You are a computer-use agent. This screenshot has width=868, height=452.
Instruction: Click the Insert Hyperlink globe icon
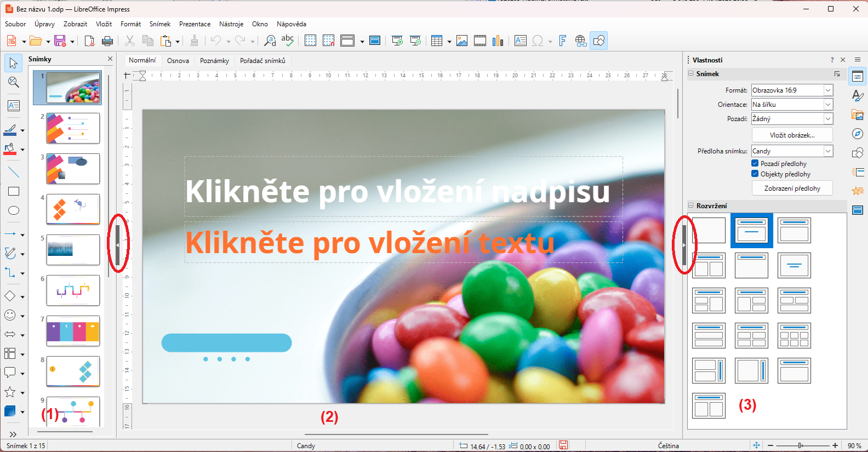coord(581,41)
